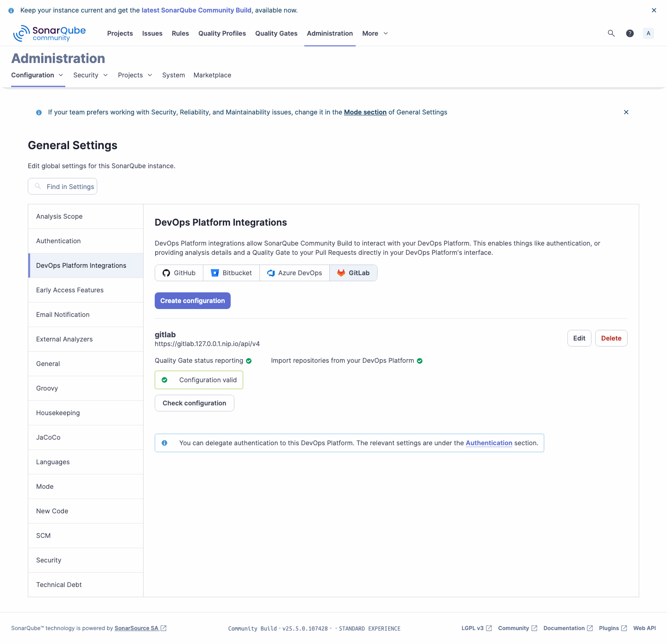Expand the Projects administration submenu
The image size is (667, 644).
tap(135, 75)
